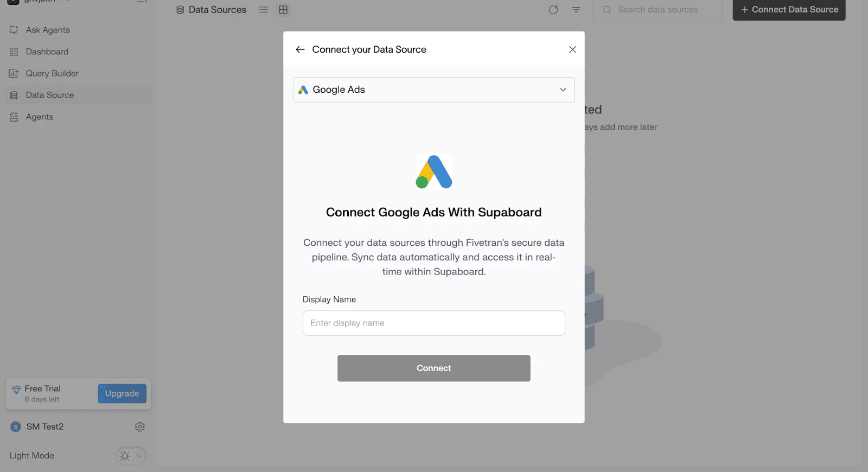
Task: Toggle Light Mode switch
Action: click(x=131, y=456)
